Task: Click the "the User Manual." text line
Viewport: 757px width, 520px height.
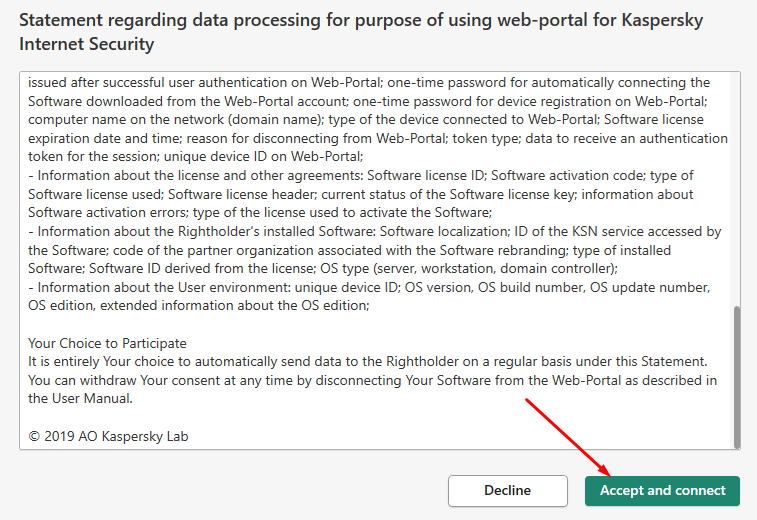Action: coord(80,399)
